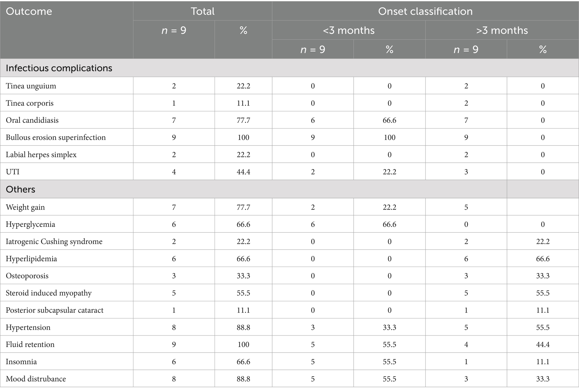Click the Steroid induced myopathy label
The image size is (579, 392).
[x=49, y=293]
